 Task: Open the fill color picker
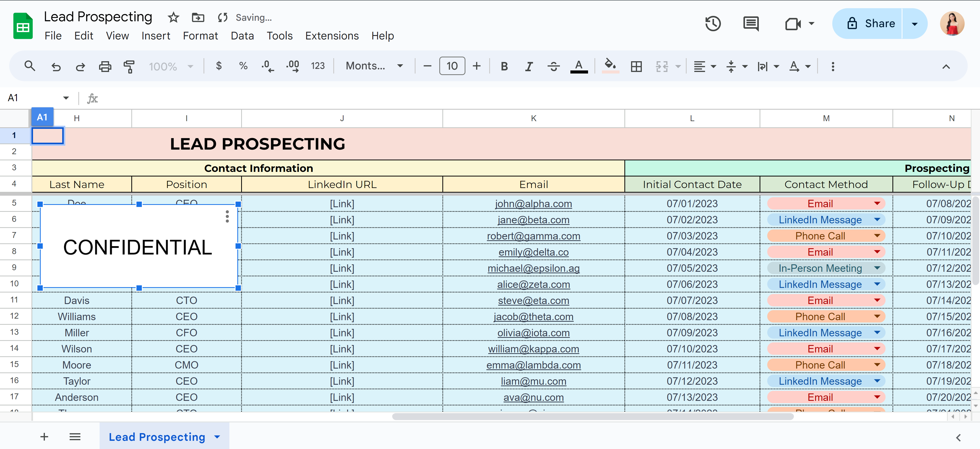[x=610, y=66]
